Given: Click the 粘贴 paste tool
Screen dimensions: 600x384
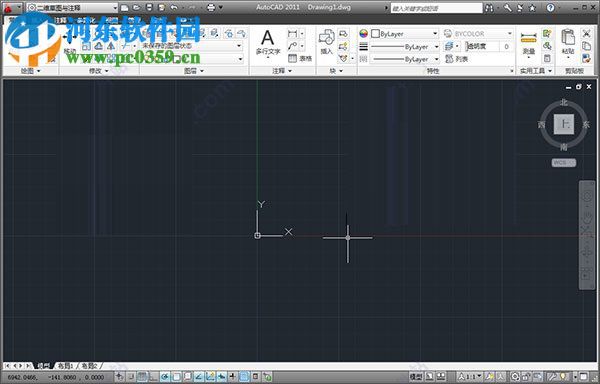Looking at the screenshot, I should pyautogui.click(x=568, y=42).
